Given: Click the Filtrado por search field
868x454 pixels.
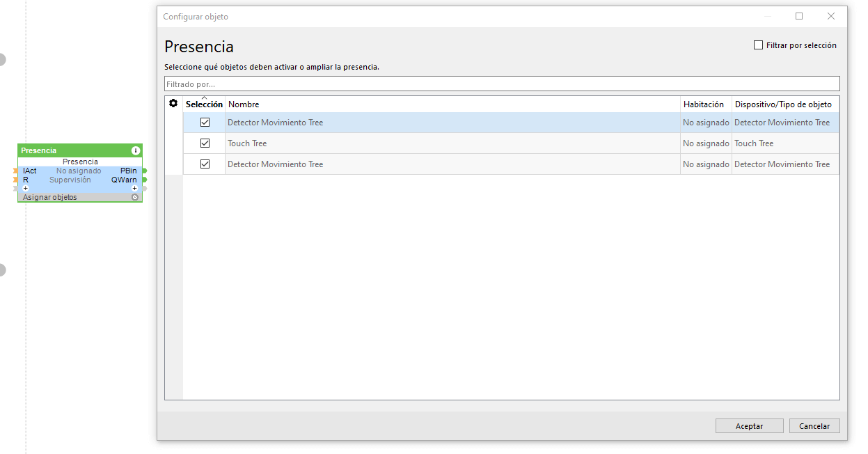Looking at the screenshot, I should (501, 84).
